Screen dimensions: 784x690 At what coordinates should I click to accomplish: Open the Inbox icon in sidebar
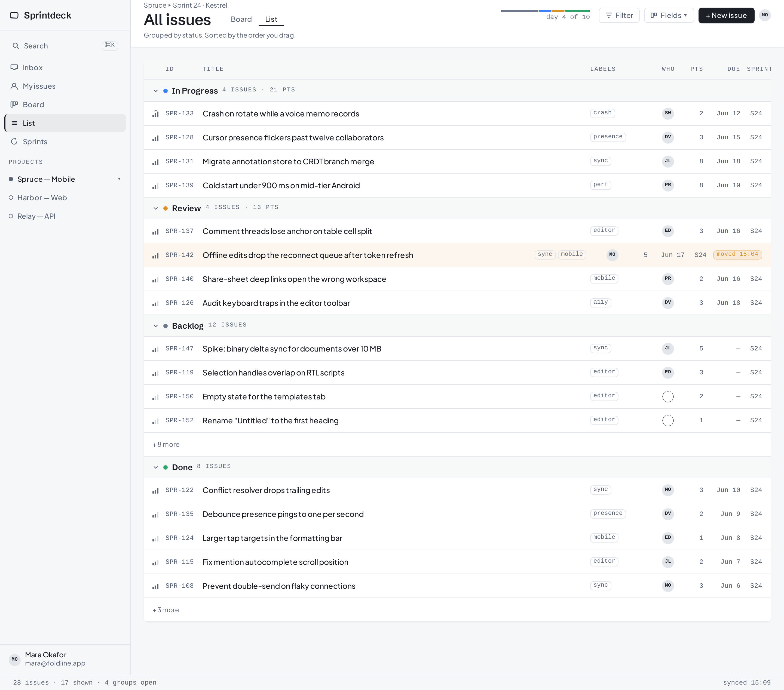point(14,67)
